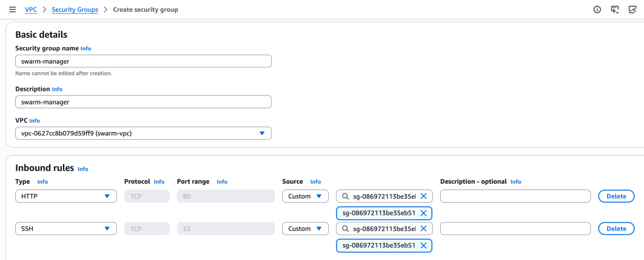Delete the HTTP inbound rule
This screenshot has width=644, height=260.
point(616,196)
